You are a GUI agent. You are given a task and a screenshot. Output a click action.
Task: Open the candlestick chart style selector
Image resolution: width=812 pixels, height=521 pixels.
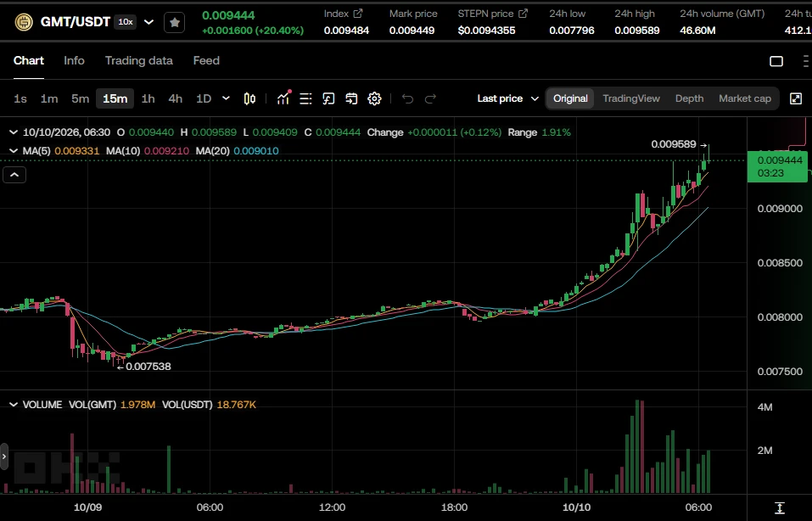pos(249,98)
